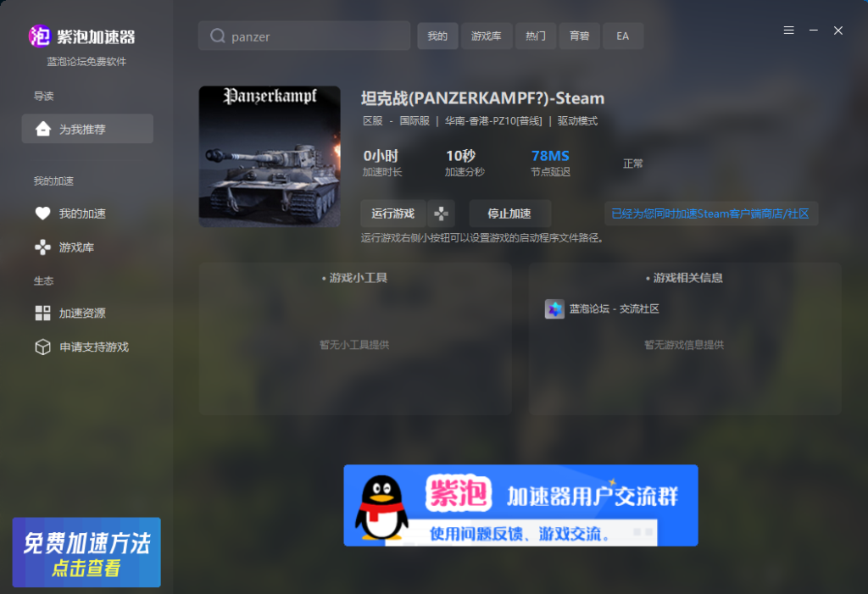Open launch path settings icon beside 运行游戏
Viewport: 868px width, 594px height.
pos(441,214)
